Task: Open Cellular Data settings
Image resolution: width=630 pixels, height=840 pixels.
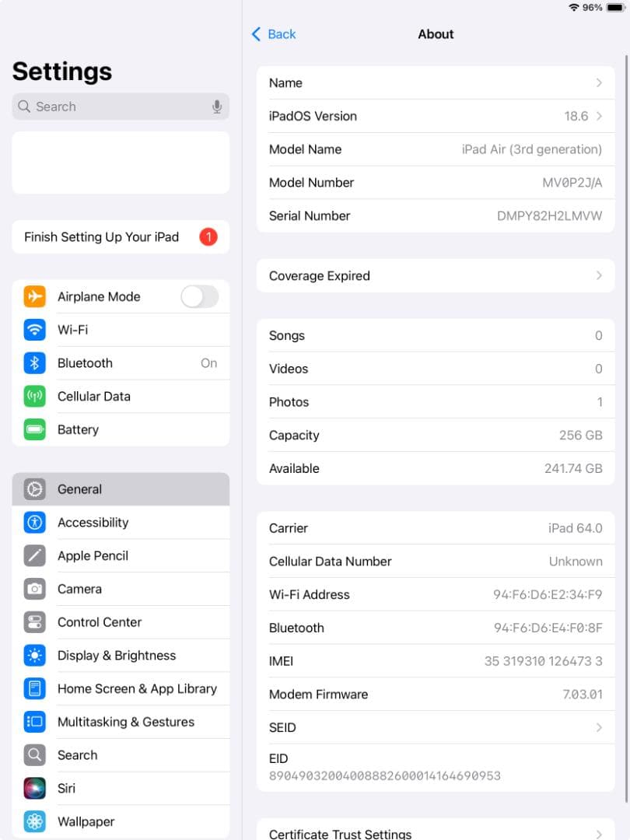Action: (x=121, y=396)
